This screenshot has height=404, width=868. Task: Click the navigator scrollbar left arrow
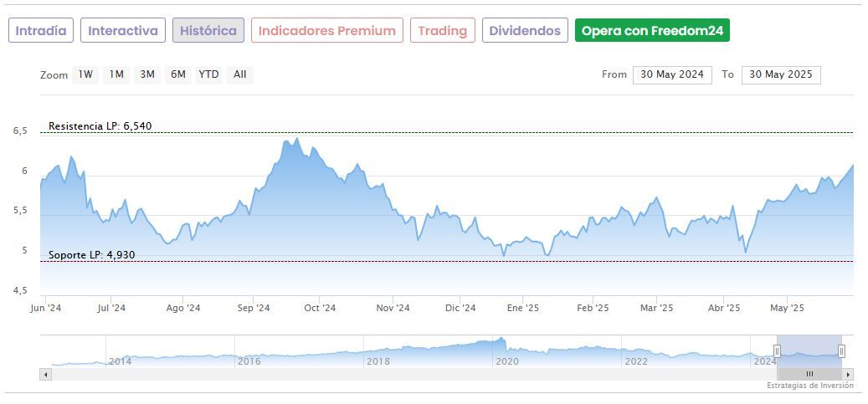pyautogui.click(x=46, y=374)
